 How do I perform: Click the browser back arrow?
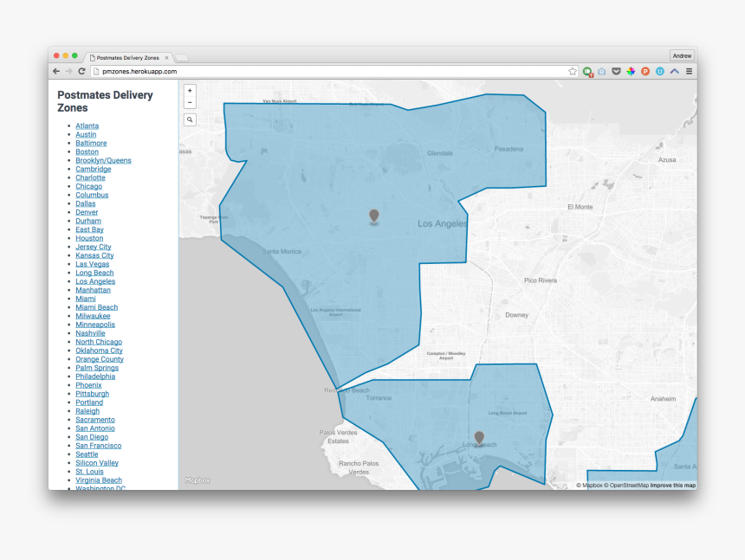[56, 71]
